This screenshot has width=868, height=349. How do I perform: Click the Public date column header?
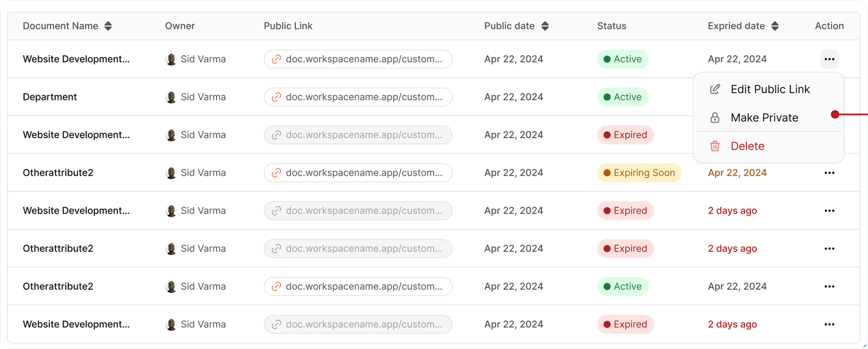point(509,26)
